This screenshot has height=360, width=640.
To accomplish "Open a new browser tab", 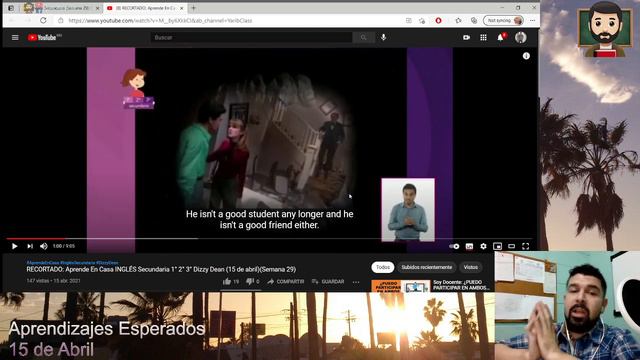I will (x=193, y=8).
